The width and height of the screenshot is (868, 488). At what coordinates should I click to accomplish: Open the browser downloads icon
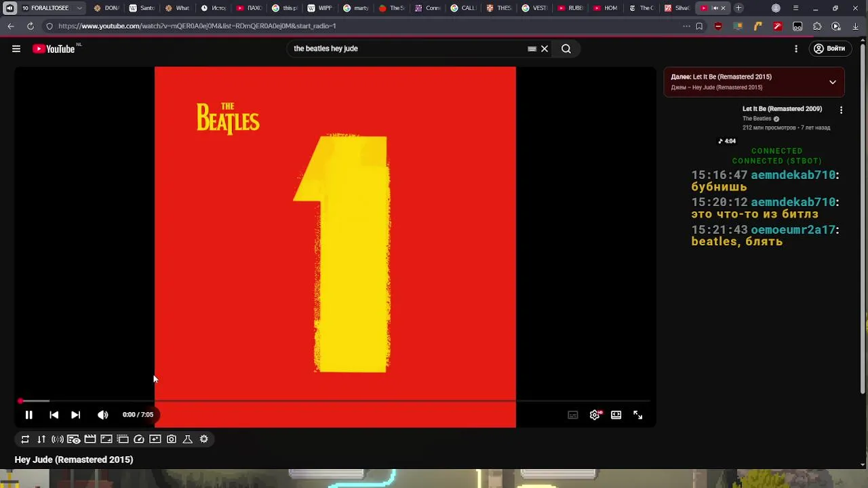coord(856,26)
